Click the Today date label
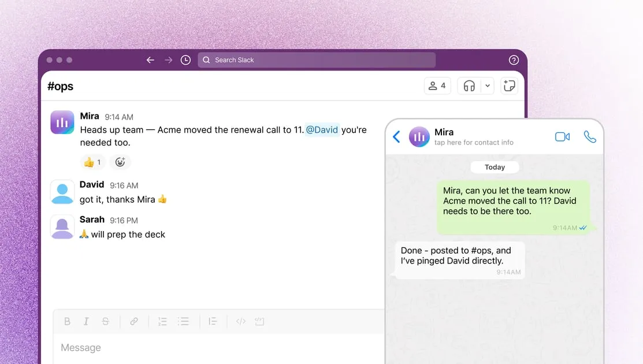643x364 pixels. (495, 167)
